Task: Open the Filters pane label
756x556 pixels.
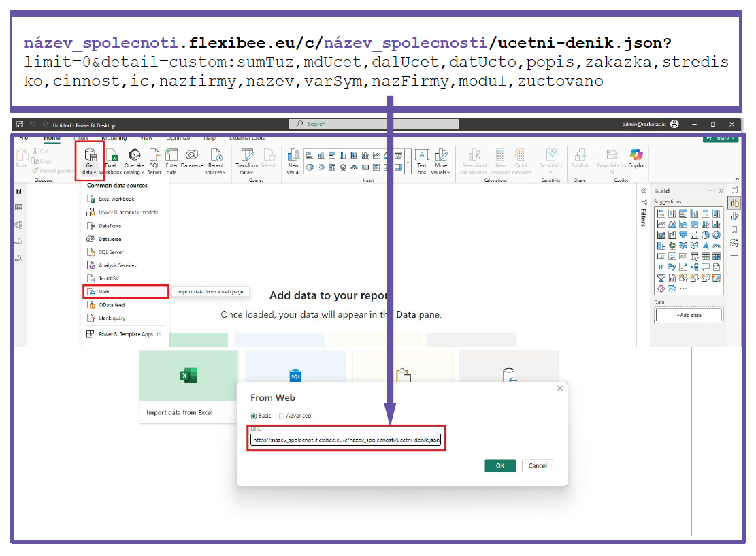Action: pyautogui.click(x=643, y=218)
